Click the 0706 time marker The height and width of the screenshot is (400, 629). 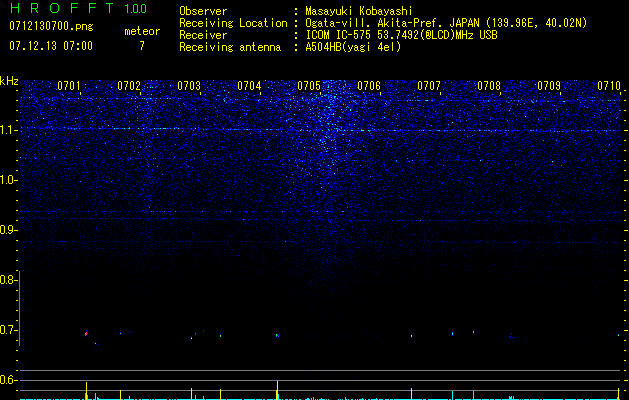(x=369, y=86)
